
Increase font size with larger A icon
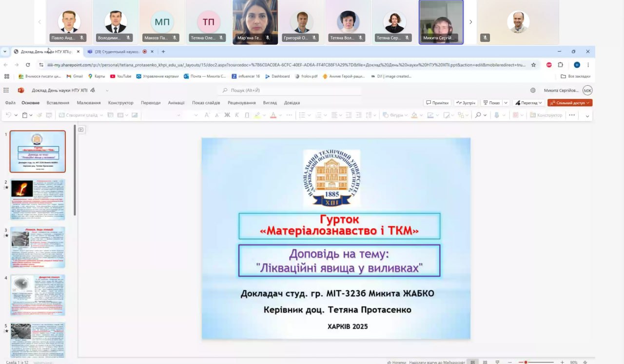[x=207, y=115]
